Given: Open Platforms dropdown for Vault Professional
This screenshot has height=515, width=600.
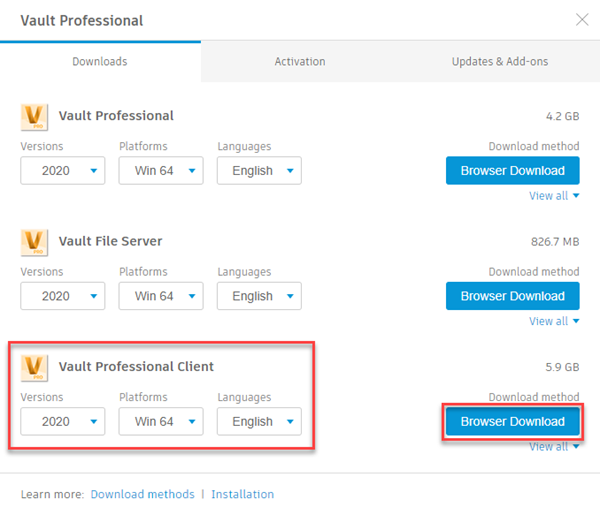Looking at the screenshot, I should (x=161, y=171).
